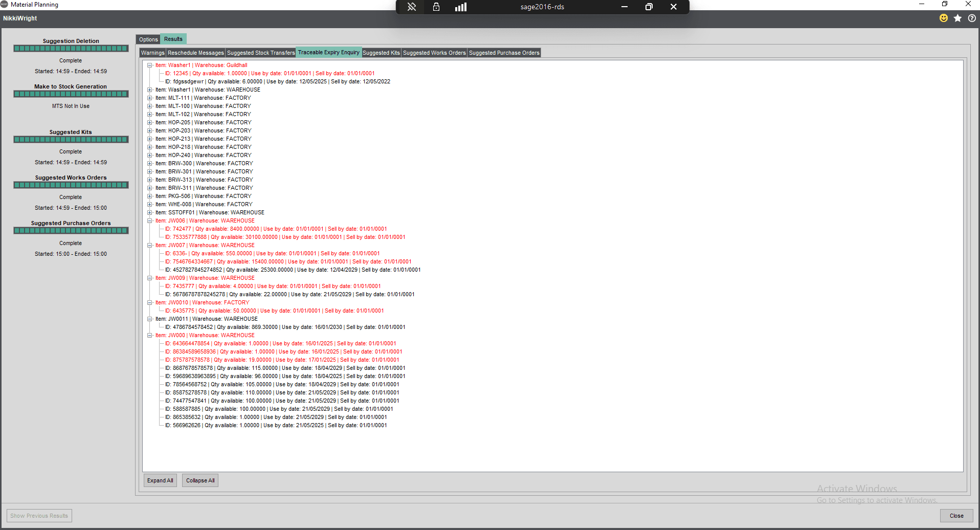
Task: Expand the SSTOFF01 WAREHOUSE node
Action: click(150, 212)
